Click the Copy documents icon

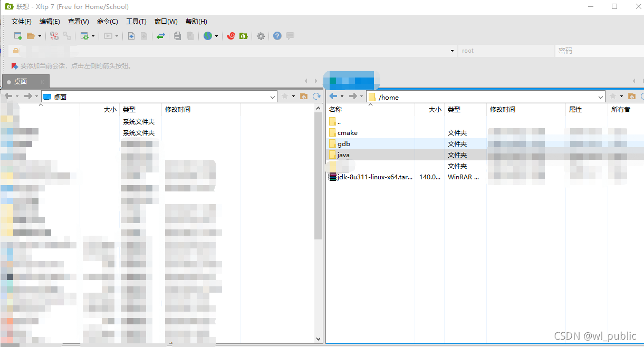point(178,36)
